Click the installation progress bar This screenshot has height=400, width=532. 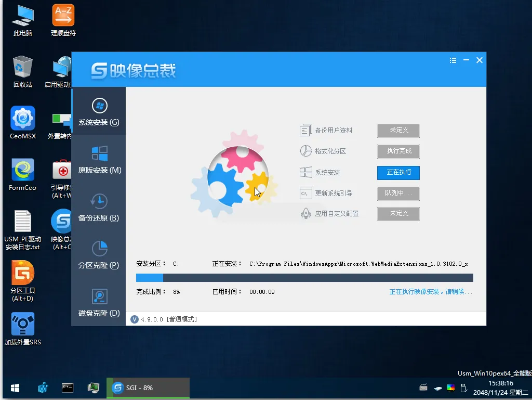[x=304, y=278]
